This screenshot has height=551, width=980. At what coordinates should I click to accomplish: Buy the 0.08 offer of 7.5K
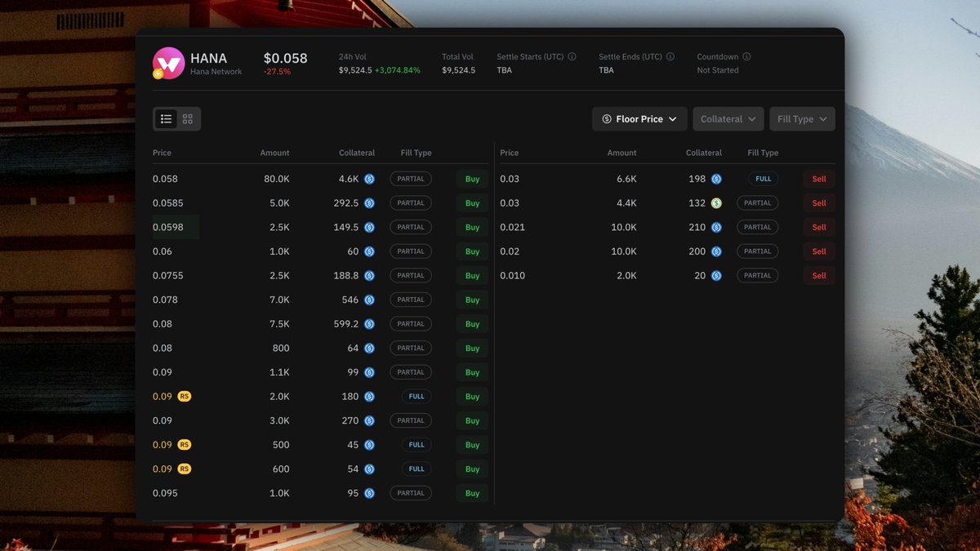[472, 324]
